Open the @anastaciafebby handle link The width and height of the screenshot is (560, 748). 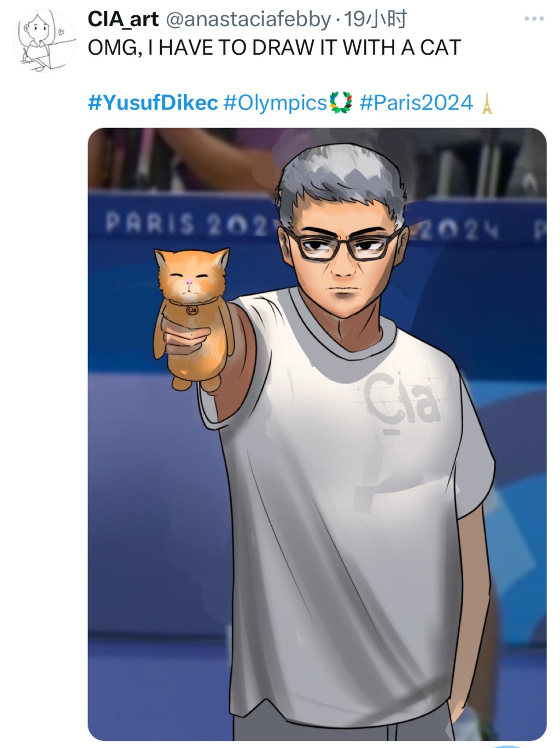248,20
